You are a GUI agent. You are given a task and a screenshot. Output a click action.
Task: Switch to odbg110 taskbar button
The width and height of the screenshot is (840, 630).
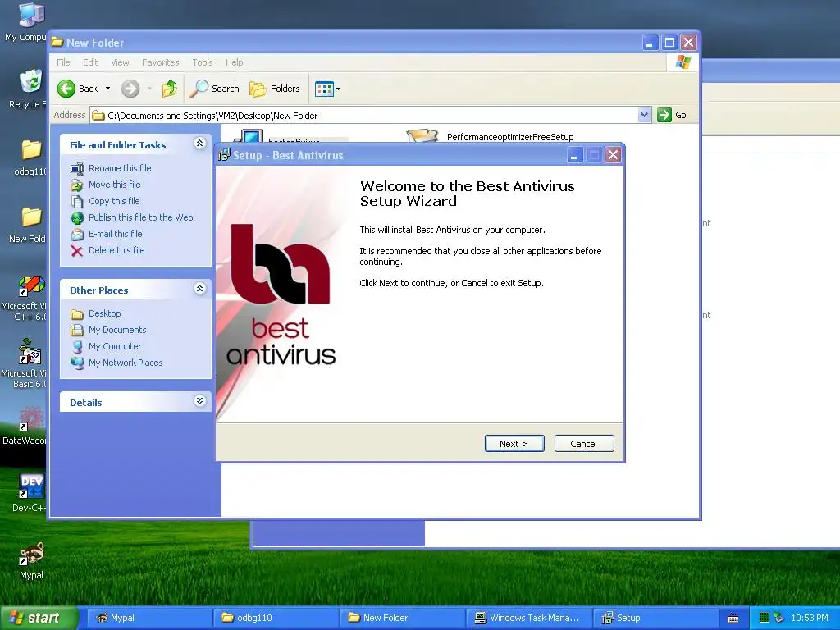pos(276,618)
